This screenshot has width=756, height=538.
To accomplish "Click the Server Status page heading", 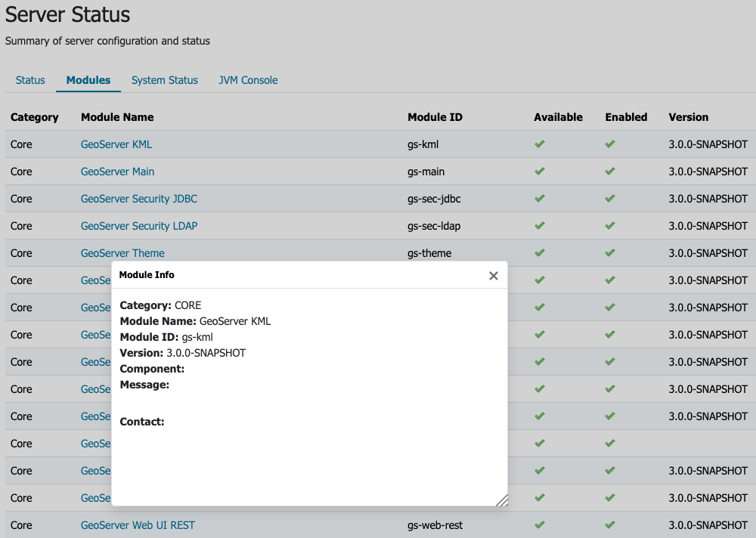I will (67, 14).
